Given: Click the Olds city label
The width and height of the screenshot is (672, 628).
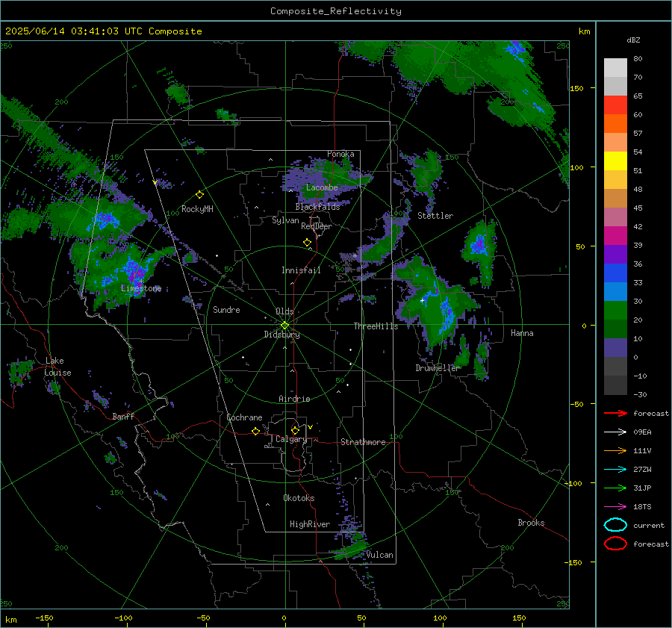Looking at the screenshot, I should tap(284, 311).
